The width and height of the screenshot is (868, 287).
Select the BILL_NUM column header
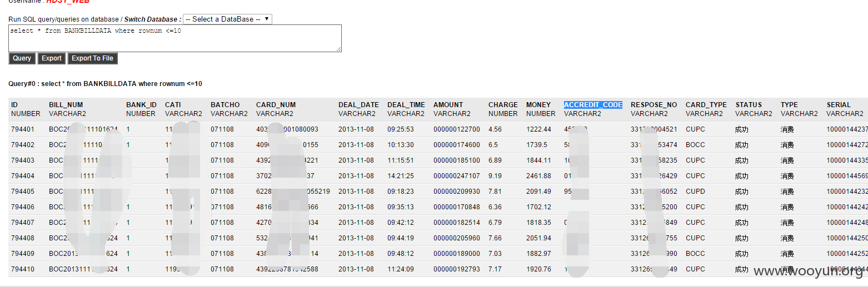66,105
